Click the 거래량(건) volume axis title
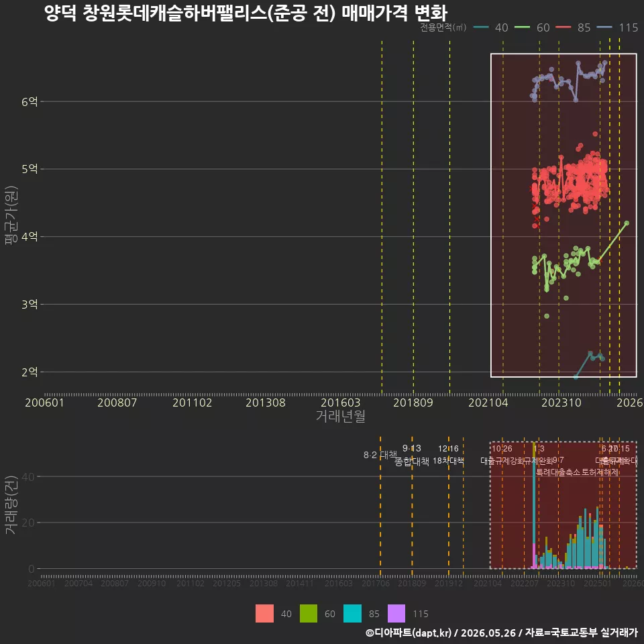The width and height of the screenshot is (644, 644). [11, 504]
